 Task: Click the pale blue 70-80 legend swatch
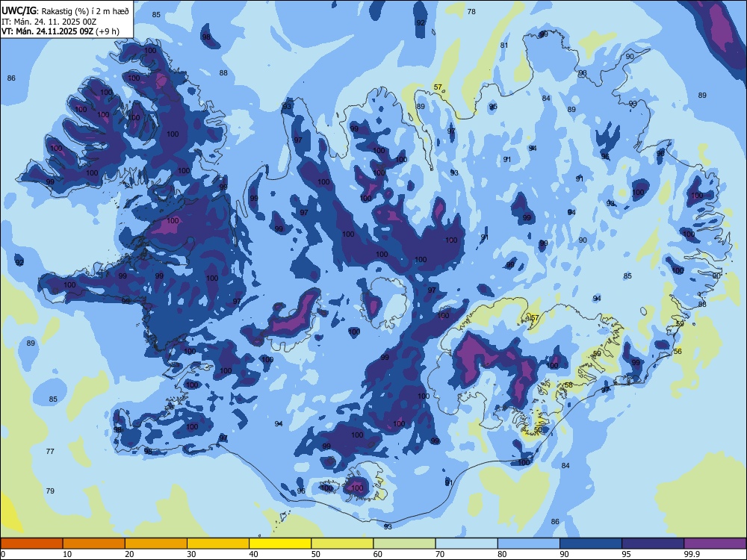(467, 544)
